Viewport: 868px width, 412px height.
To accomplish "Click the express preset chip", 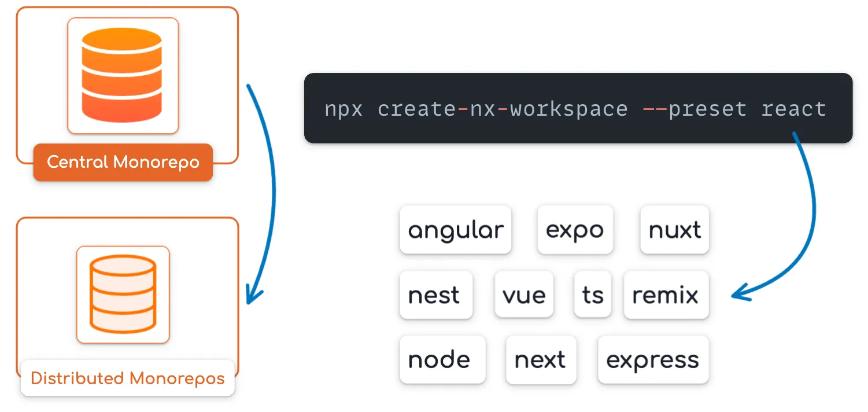I will [653, 360].
